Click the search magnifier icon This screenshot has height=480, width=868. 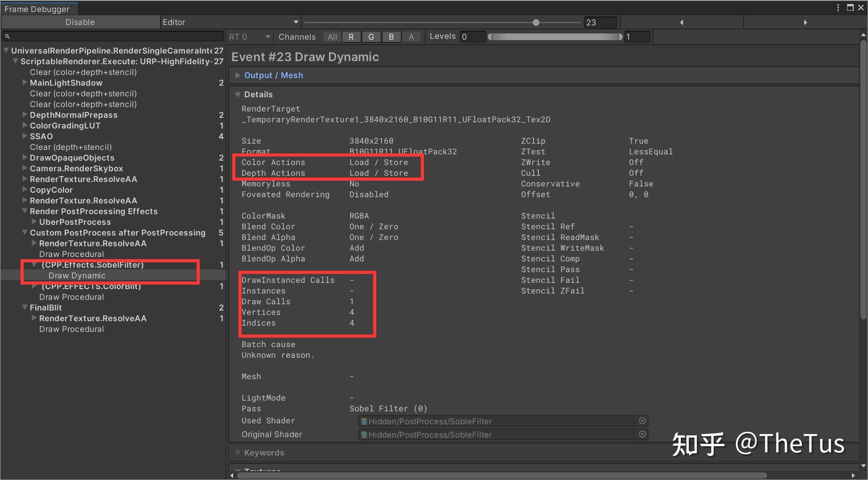coord(7,36)
